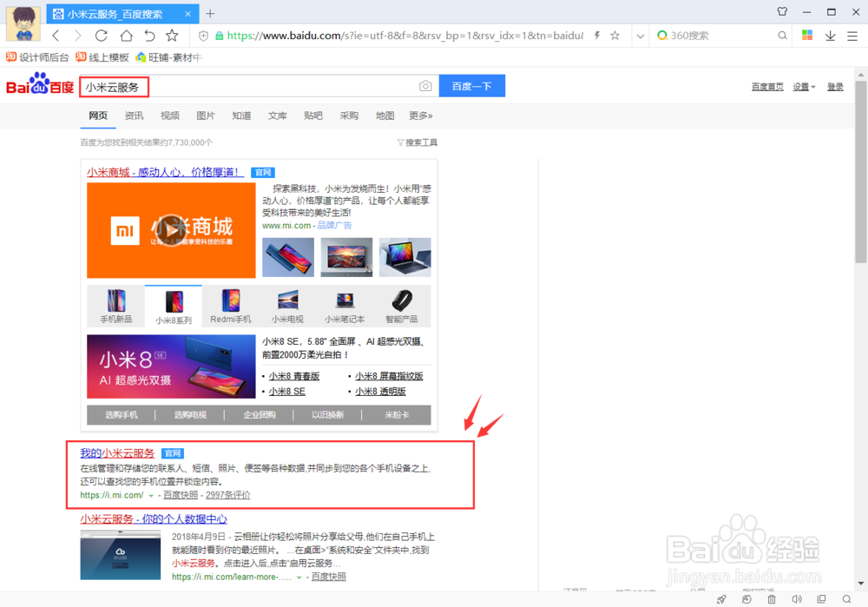Open the 设置 settings dropdown on Baidu
868x607 pixels.
click(x=803, y=86)
